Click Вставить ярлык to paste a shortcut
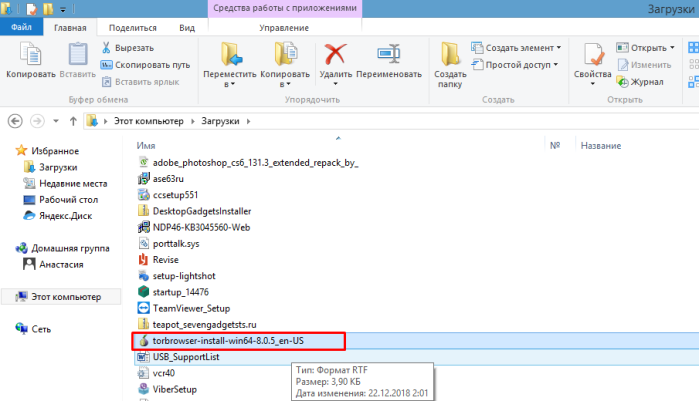699x401 pixels. coord(141,82)
